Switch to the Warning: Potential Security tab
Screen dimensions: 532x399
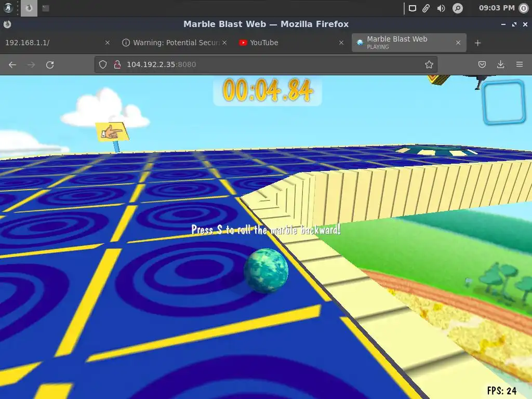tap(174, 43)
